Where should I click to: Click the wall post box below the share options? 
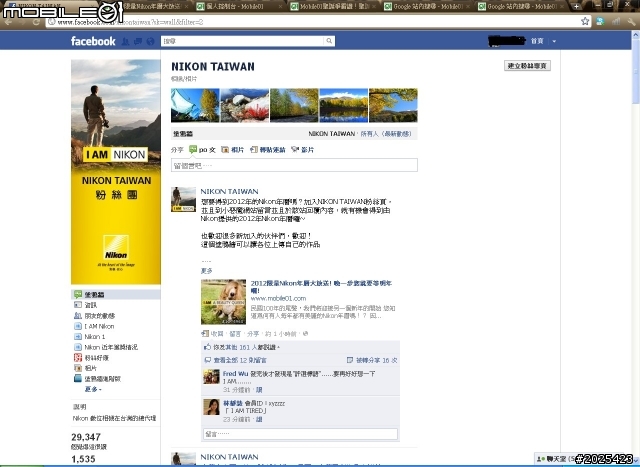coord(294,165)
